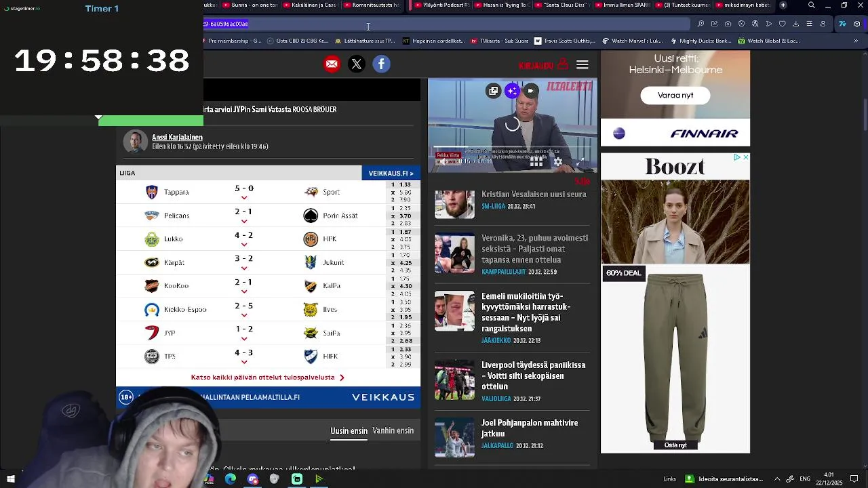Click Timer 1 label in stagetimer
This screenshot has height=488, width=868.
(x=102, y=9)
